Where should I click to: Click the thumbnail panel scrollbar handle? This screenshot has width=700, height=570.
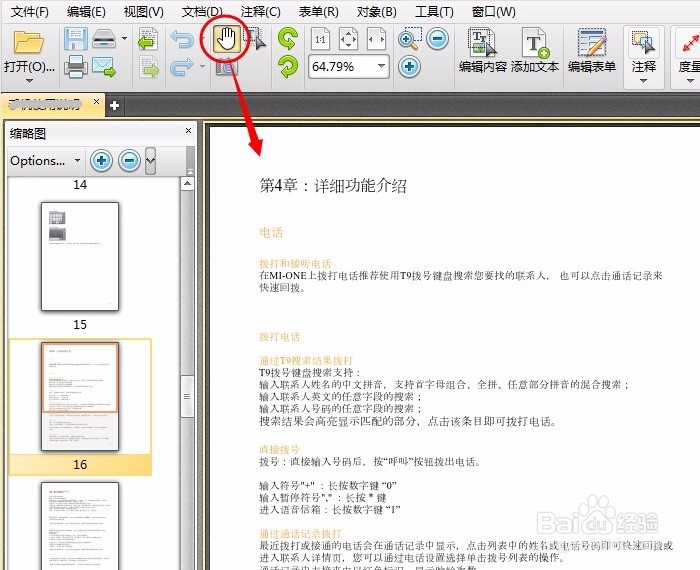[187, 396]
